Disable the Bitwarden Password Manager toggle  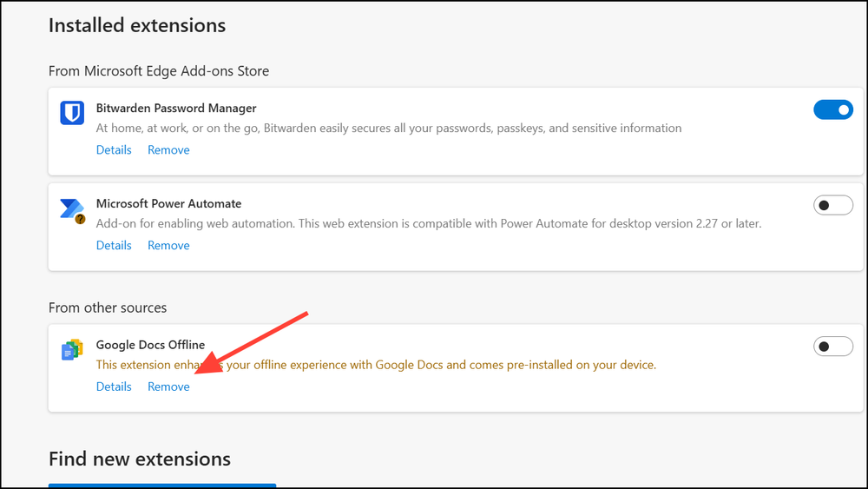click(x=833, y=109)
